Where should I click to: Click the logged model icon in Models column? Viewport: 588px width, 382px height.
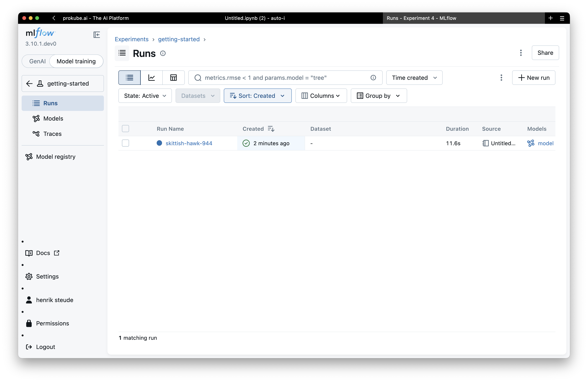531,143
